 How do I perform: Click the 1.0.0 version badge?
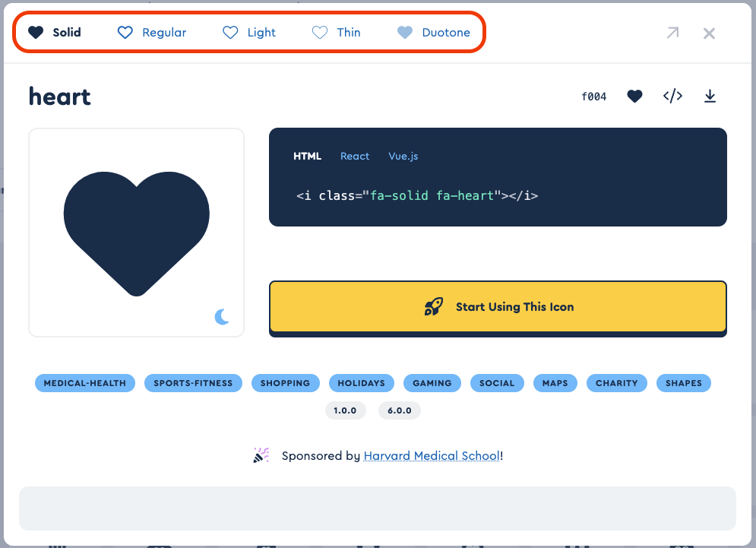[x=345, y=410]
